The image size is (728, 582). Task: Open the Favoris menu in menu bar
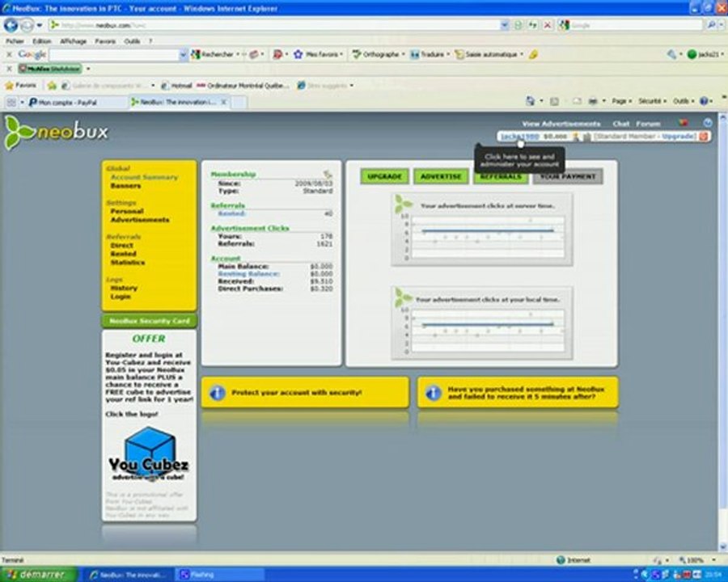click(x=105, y=41)
